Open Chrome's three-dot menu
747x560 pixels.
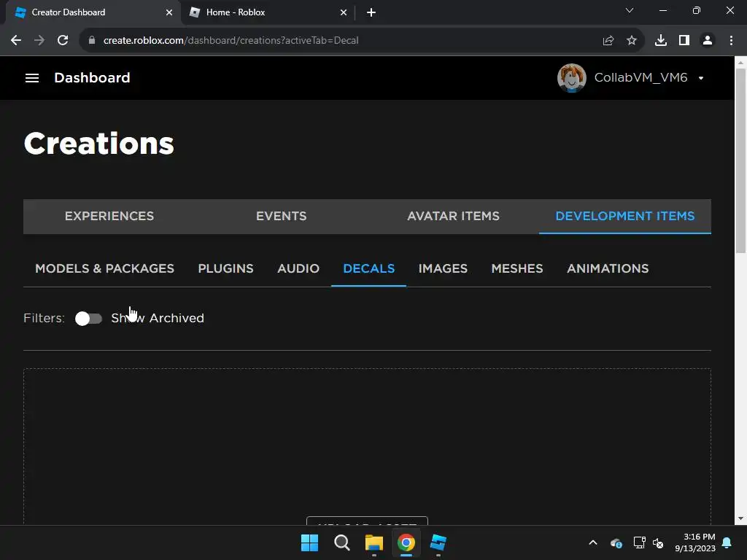[731, 41]
